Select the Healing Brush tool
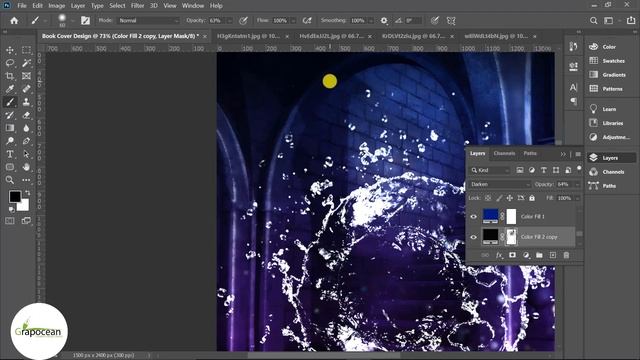 (26, 89)
